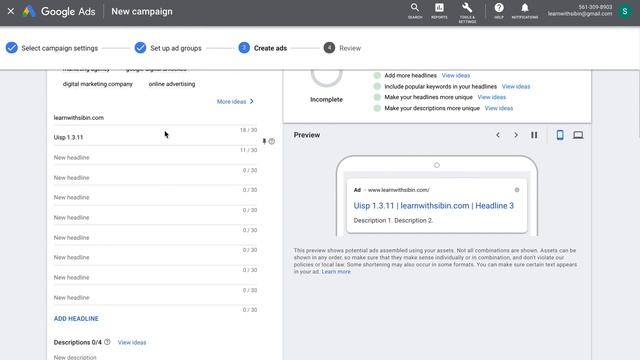Add the 'online advertising' keyword suggestion

tap(172, 84)
